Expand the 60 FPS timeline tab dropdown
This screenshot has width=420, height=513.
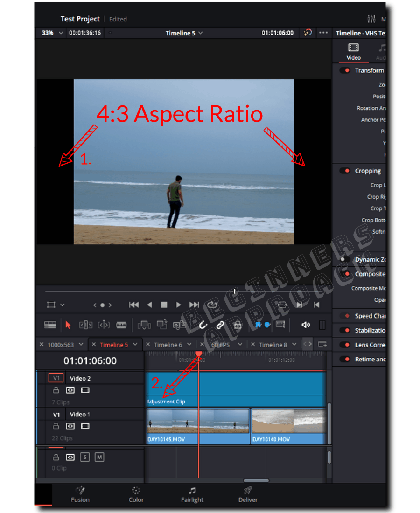tap(239, 344)
